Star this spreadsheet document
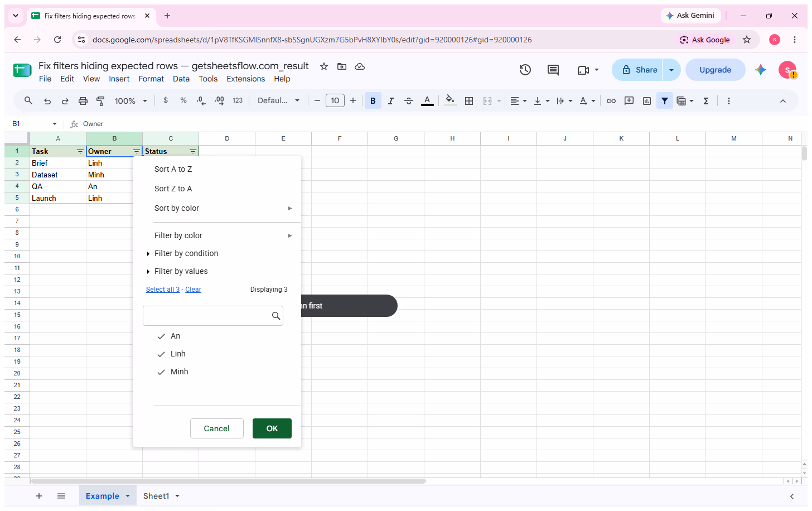812x511 pixels. click(324, 66)
